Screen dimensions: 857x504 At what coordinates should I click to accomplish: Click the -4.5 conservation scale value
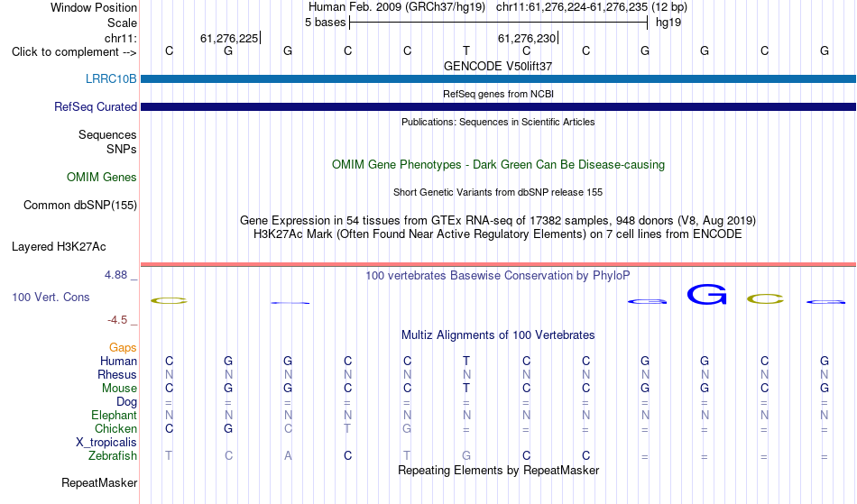point(117,319)
